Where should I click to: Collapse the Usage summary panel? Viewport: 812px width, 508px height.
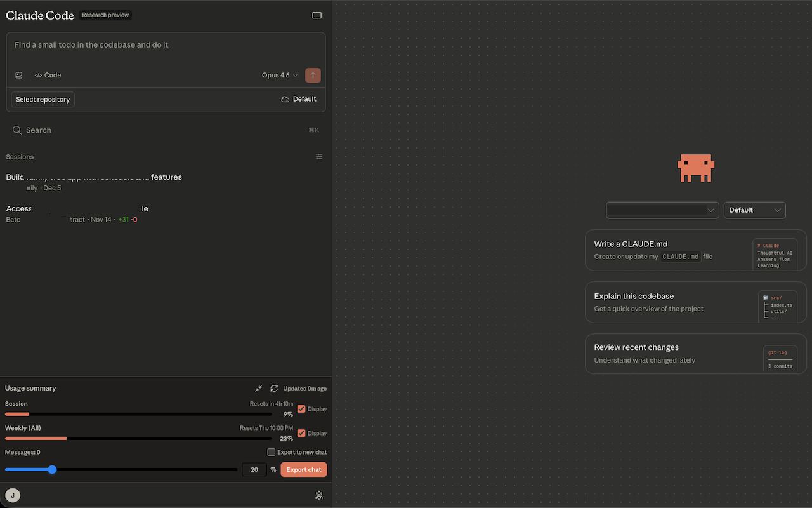pos(258,388)
